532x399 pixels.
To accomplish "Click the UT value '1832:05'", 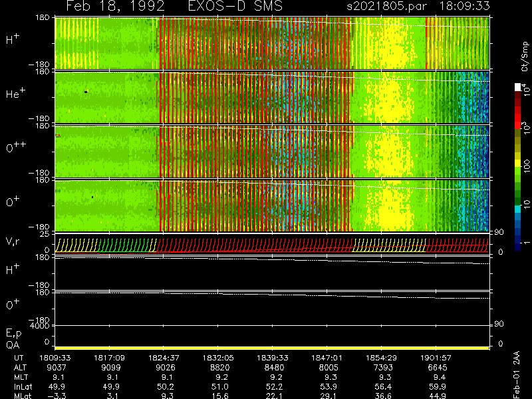I will click(218, 358).
